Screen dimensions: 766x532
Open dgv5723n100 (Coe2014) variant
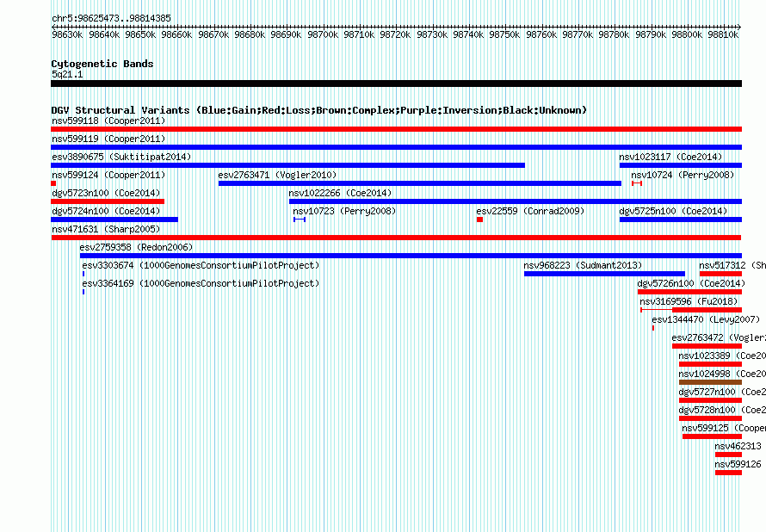tap(106, 193)
